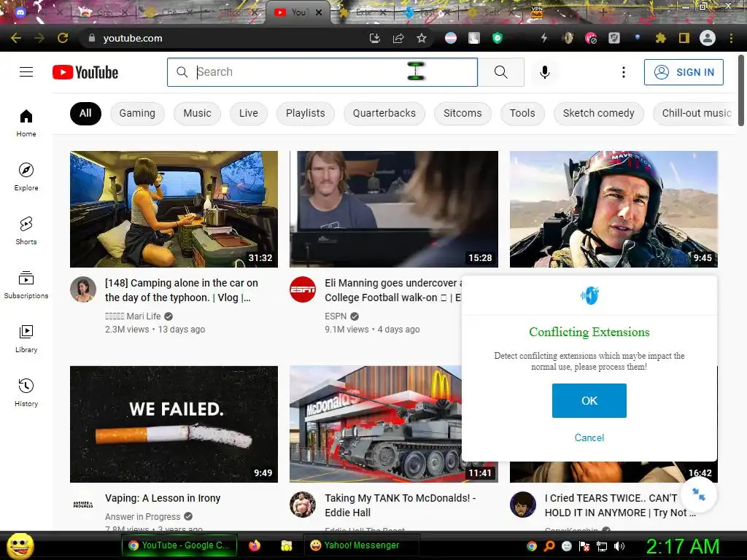
Task: Click the install app icon in address bar
Action: point(375,38)
